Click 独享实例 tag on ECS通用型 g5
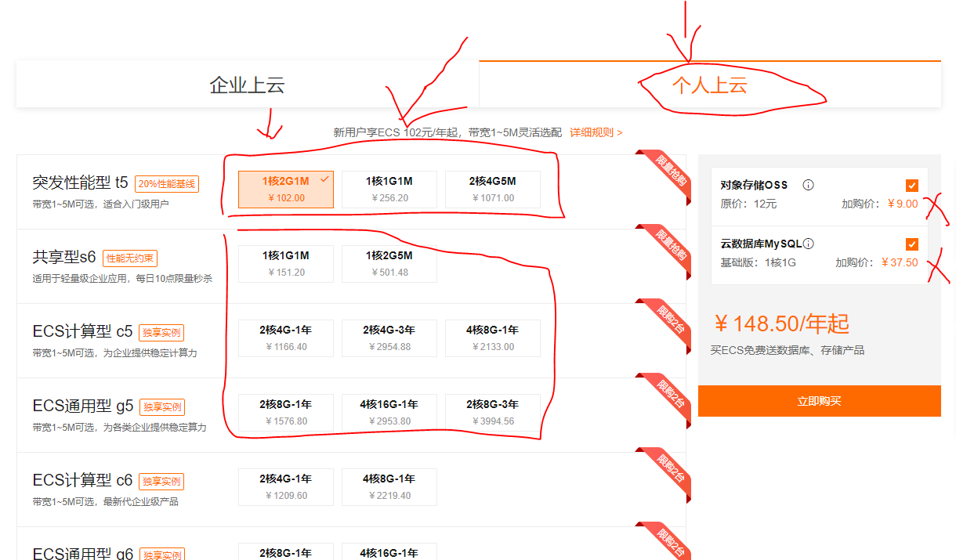The height and width of the screenshot is (560, 956). tap(162, 407)
